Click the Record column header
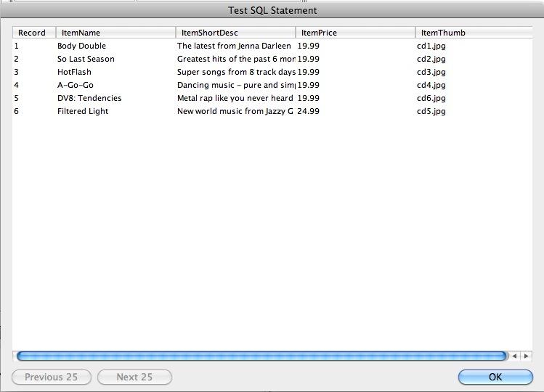 pos(34,33)
